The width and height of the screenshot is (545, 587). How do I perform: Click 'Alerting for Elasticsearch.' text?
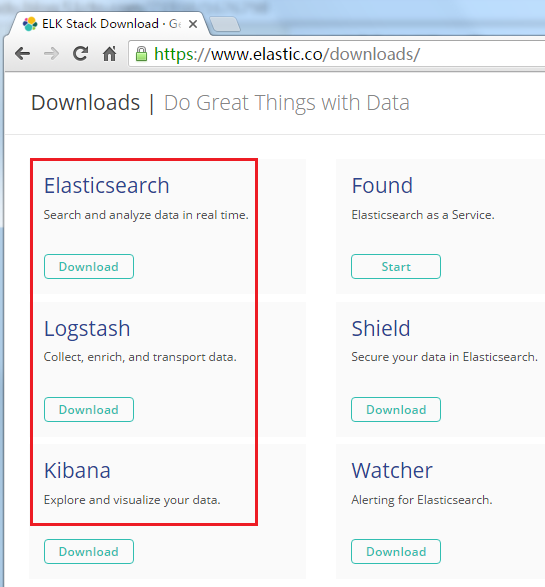[x=422, y=500]
